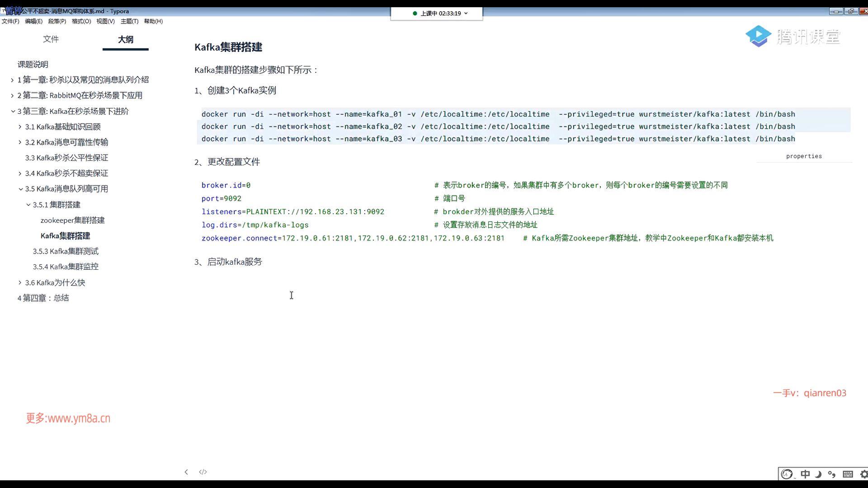Collapse the sidebar with the left arrow
This screenshot has height=488, width=868.
186,472
